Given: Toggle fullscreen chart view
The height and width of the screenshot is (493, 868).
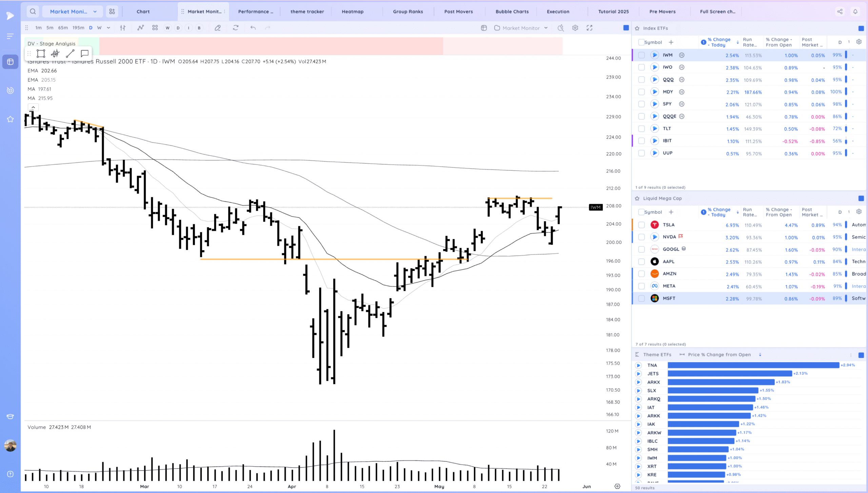Looking at the screenshot, I should (590, 28).
